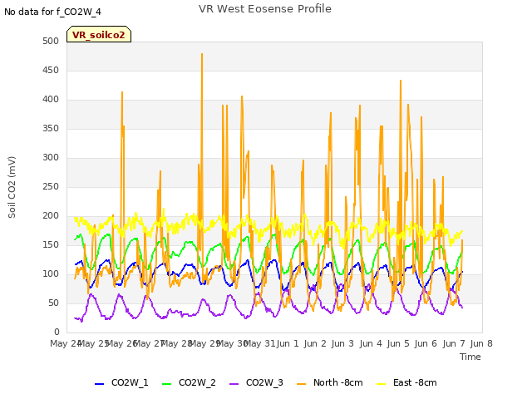Viewport: 532px width, 399px height.
Task: Click the 150 y-axis tick label
Action: click(51, 245)
